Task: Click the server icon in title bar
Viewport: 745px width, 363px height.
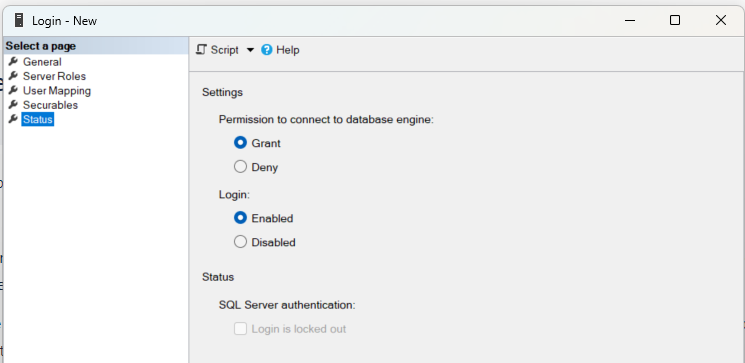Action: (19, 20)
